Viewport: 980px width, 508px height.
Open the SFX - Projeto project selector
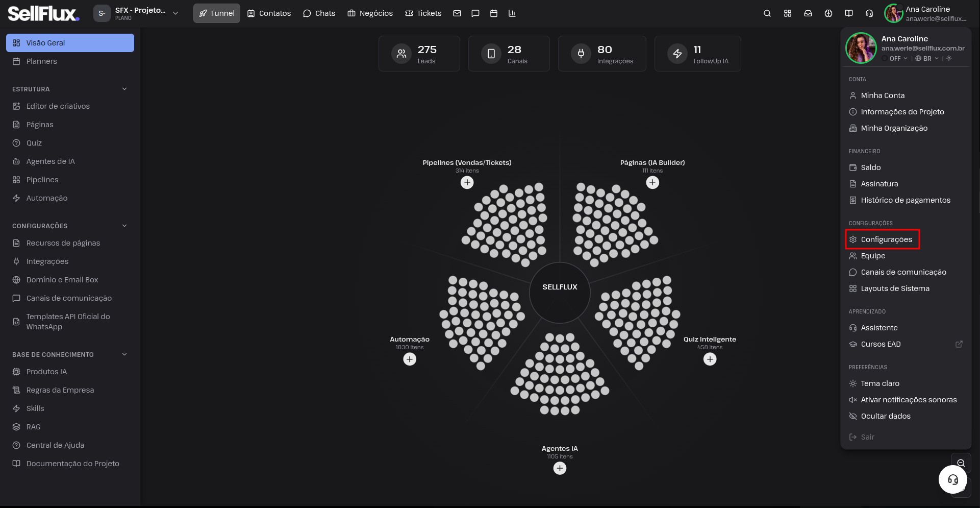tap(136, 13)
